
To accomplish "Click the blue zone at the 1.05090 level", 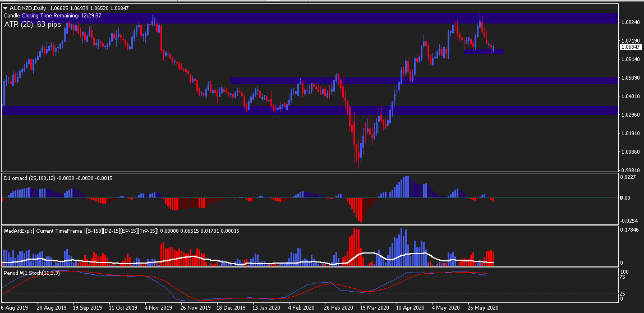I will (x=424, y=81).
